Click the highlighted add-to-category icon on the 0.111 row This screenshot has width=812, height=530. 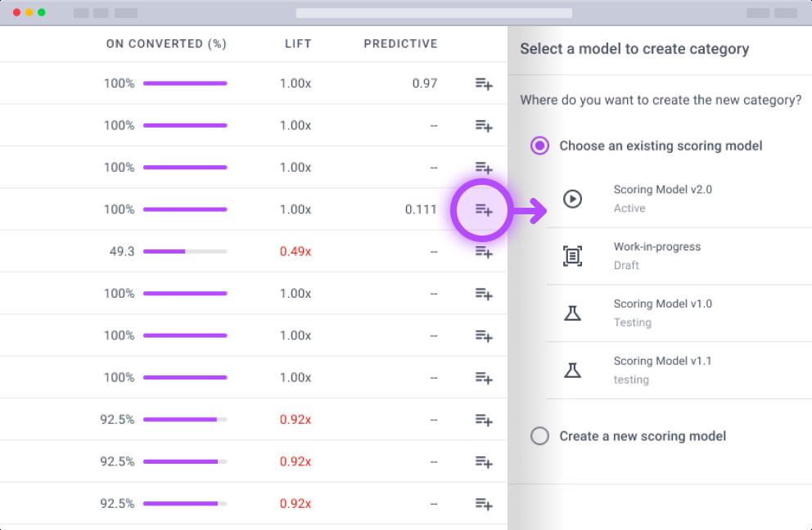tap(484, 210)
